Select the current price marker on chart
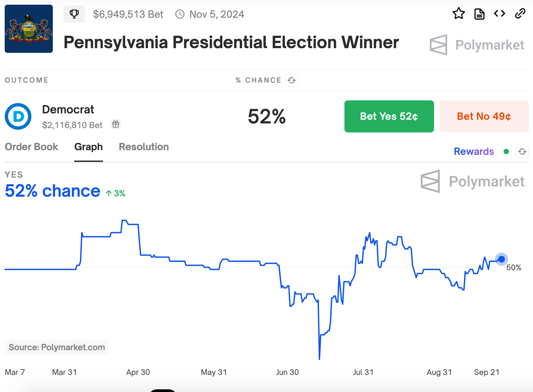Screen dimensions: 533x392 pyautogui.click(x=502, y=259)
